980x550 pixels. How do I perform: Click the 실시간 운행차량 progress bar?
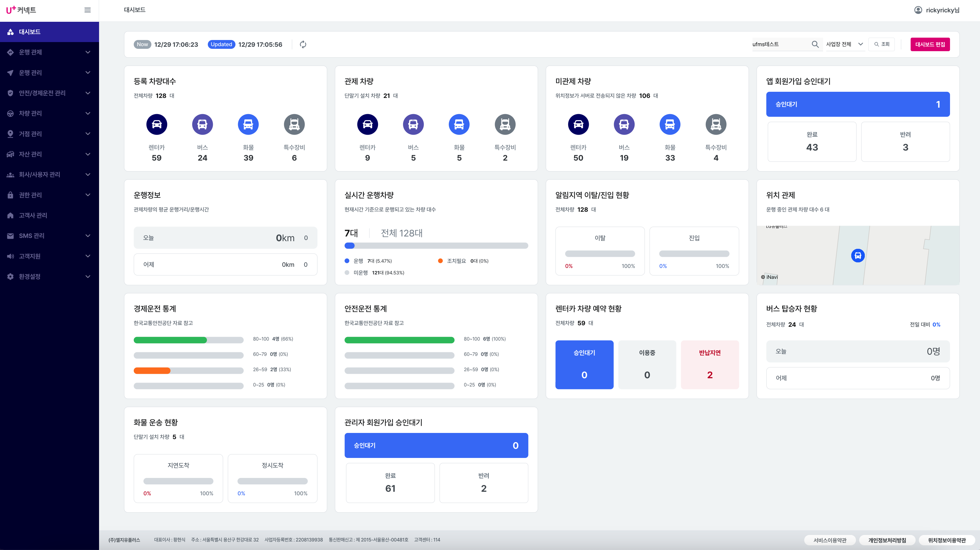click(x=436, y=246)
